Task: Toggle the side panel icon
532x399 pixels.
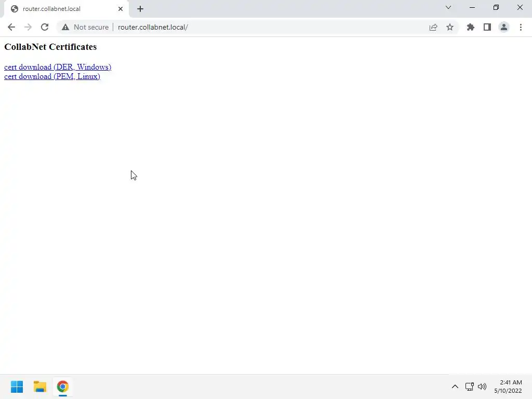Action: tap(487, 27)
